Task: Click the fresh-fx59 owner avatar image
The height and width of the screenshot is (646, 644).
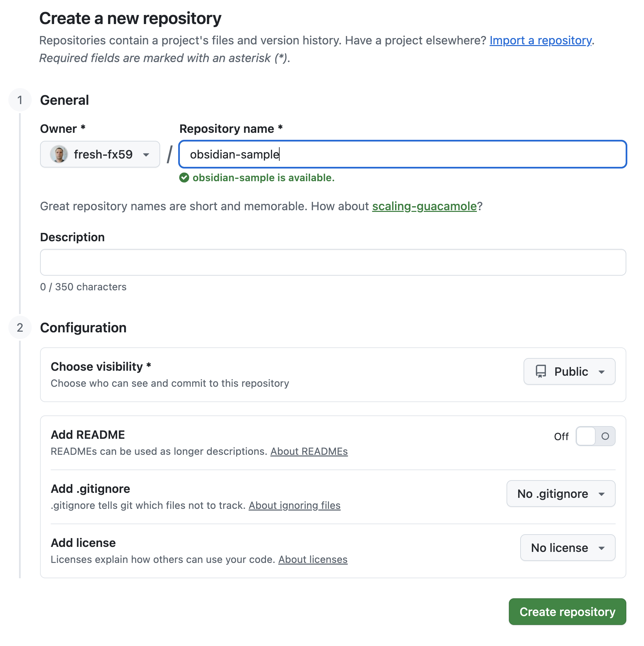Action: pyautogui.click(x=59, y=154)
